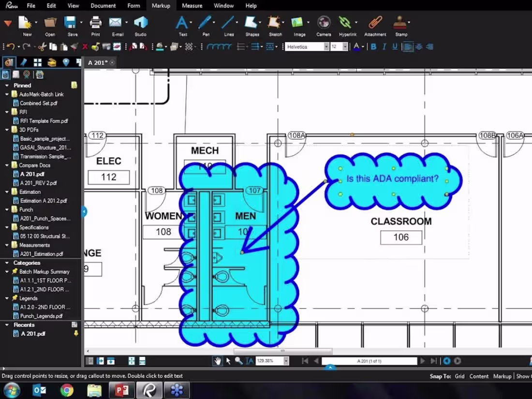Open the Markup menu
This screenshot has height=399, width=532.
coord(161,5)
